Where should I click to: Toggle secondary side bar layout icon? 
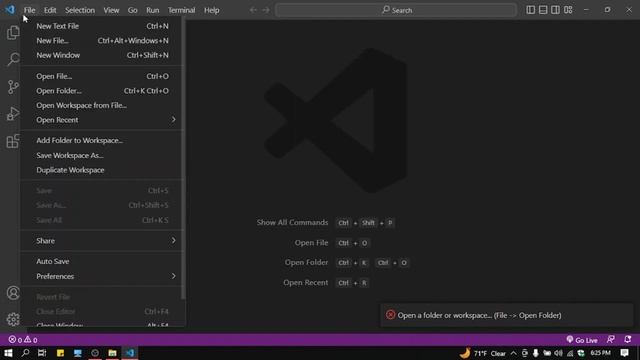click(x=555, y=10)
